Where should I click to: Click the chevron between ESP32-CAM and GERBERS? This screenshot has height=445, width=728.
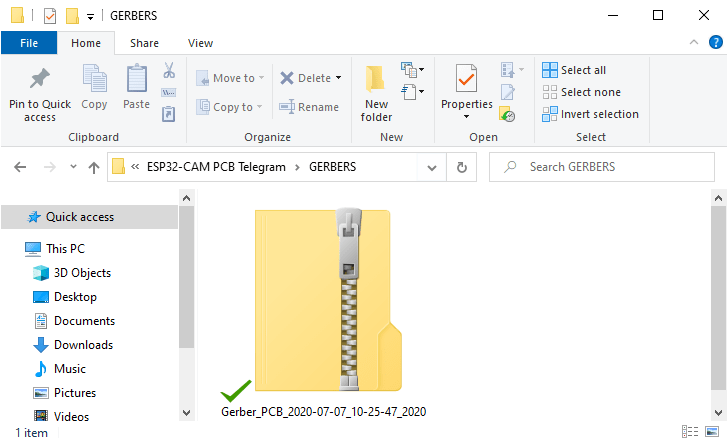[x=298, y=167]
